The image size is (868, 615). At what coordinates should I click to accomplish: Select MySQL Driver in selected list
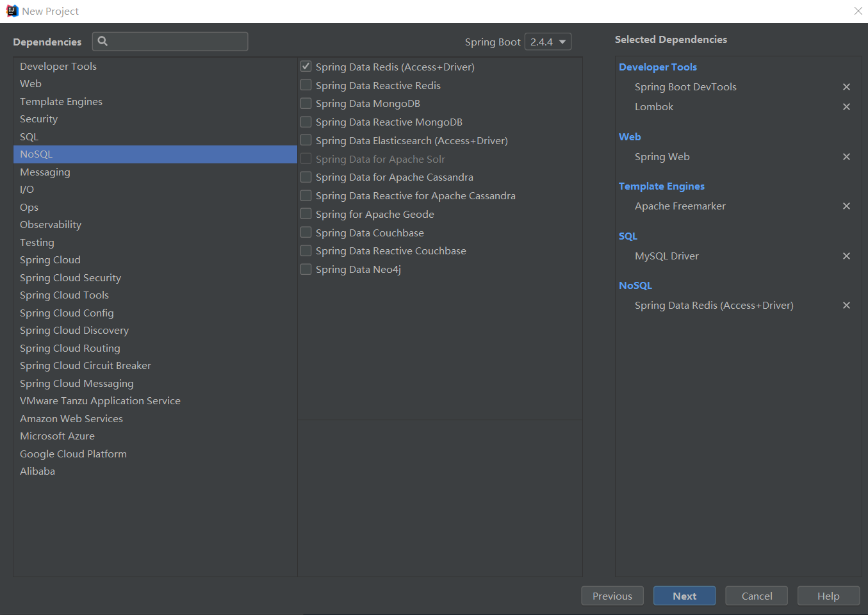(x=667, y=256)
